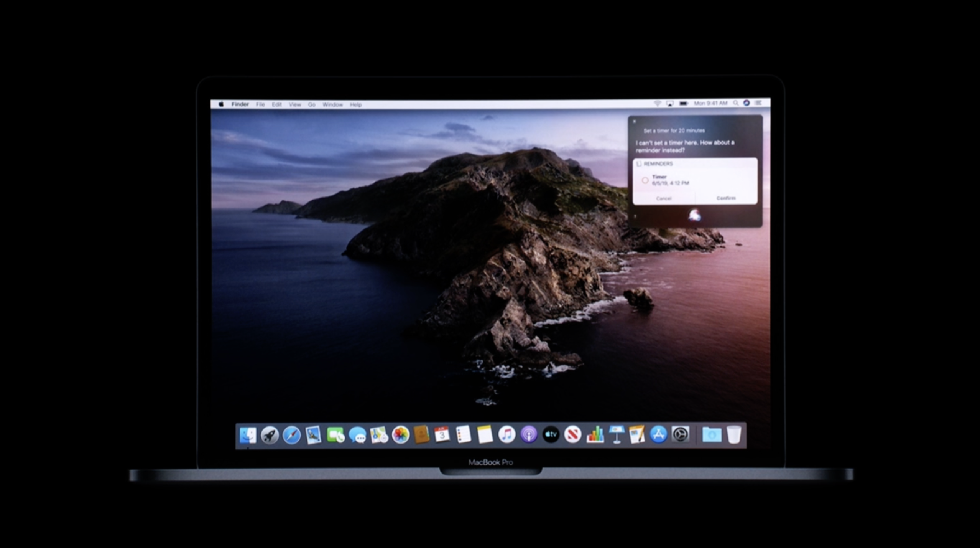Toggle Notification Center menu bar icon
This screenshot has width=980, height=548.
(758, 103)
